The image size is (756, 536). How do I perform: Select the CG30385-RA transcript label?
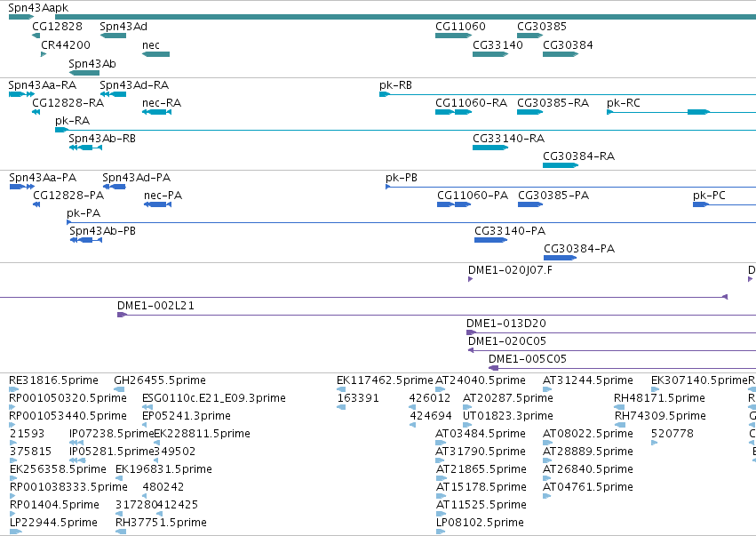[x=553, y=103]
